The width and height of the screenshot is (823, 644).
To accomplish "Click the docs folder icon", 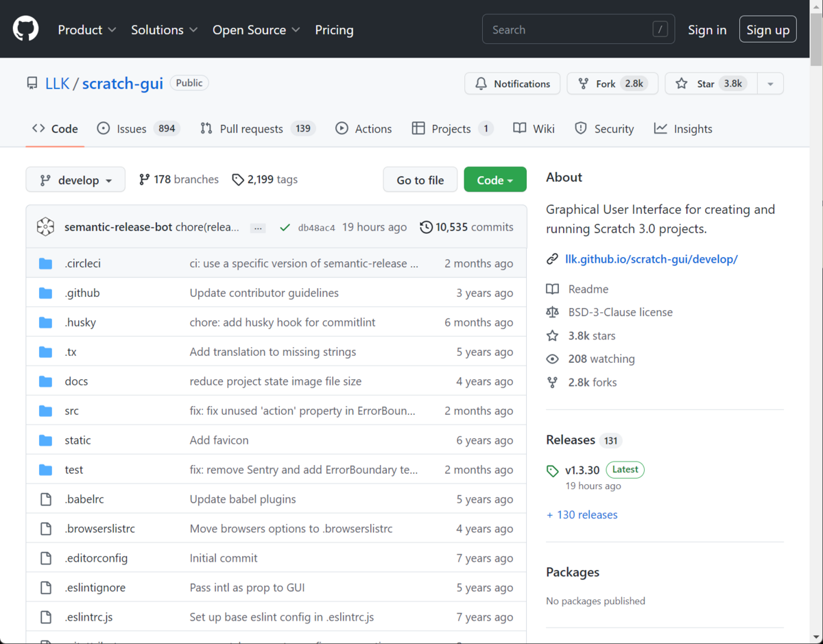I will click(46, 381).
